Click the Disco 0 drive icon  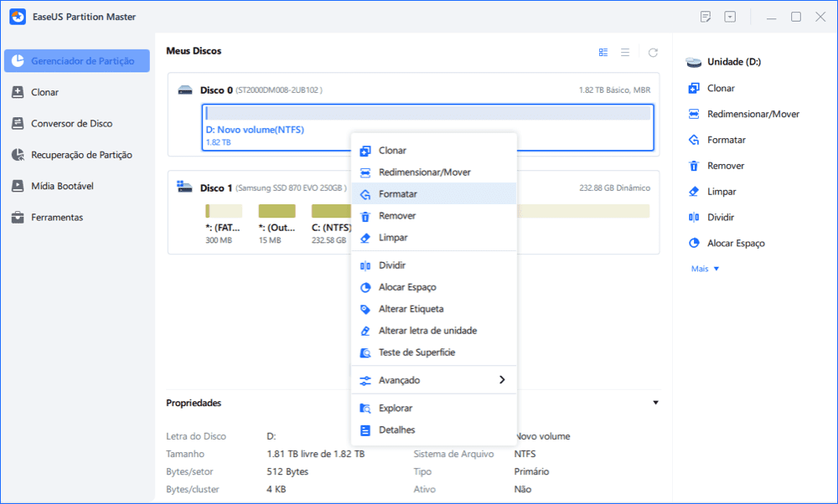(185, 90)
